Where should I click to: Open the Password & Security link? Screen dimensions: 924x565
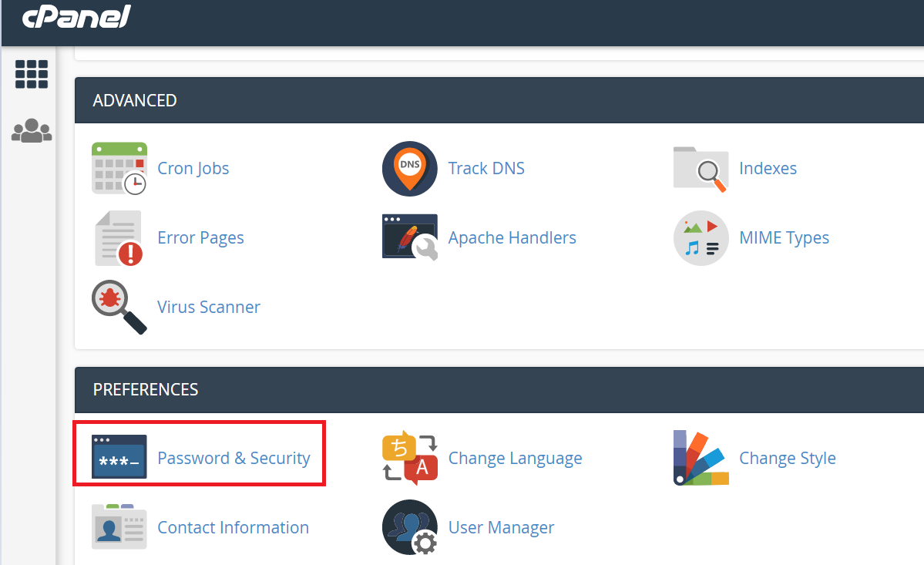tap(234, 457)
